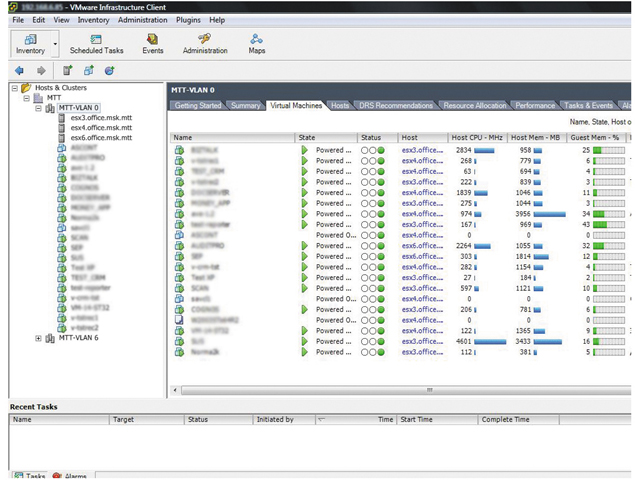Sort the VM list by State column
The height and width of the screenshot is (480, 640).
point(326,138)
